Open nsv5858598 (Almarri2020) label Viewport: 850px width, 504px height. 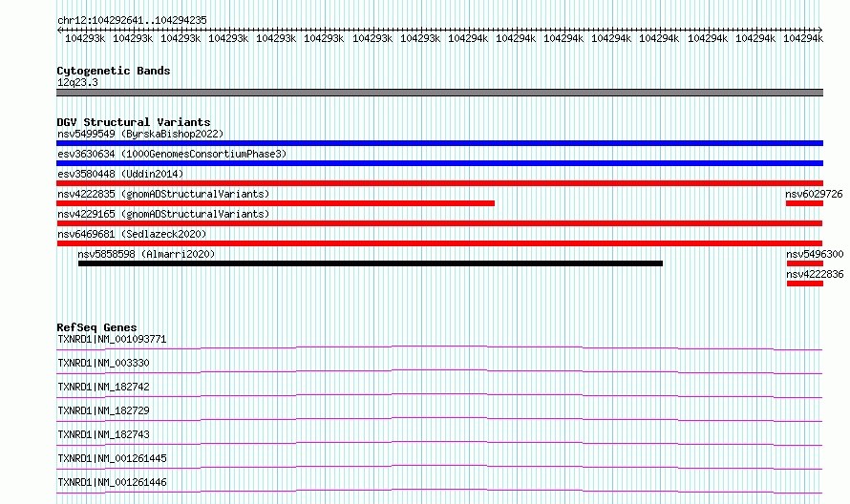(x=146, y=254)
